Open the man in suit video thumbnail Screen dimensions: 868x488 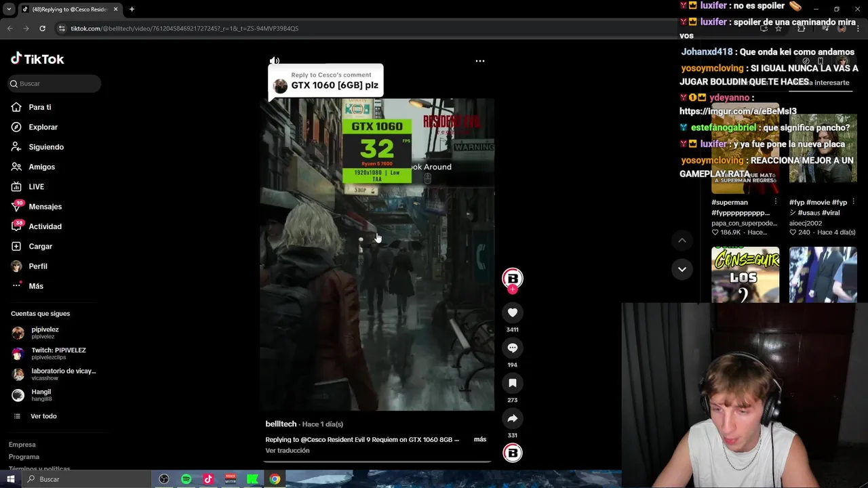[823, 274]
